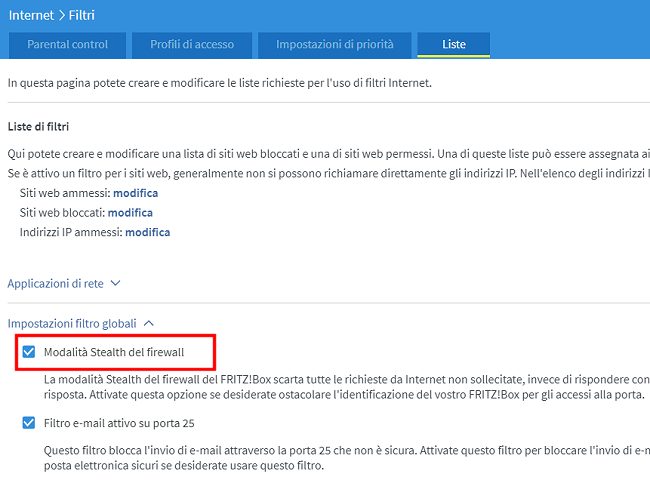Uncheck Modalità Stealth del firewall checkbox

(x=29, y=352)
